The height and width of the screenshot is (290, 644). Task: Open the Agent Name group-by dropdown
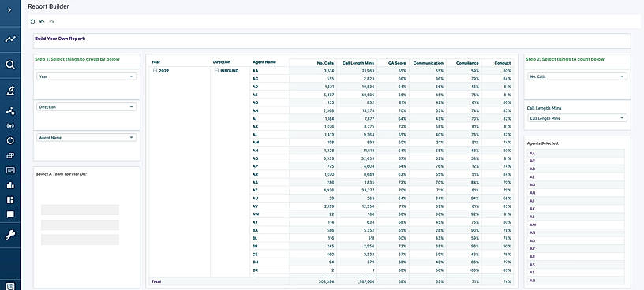(x=86, y=138)
